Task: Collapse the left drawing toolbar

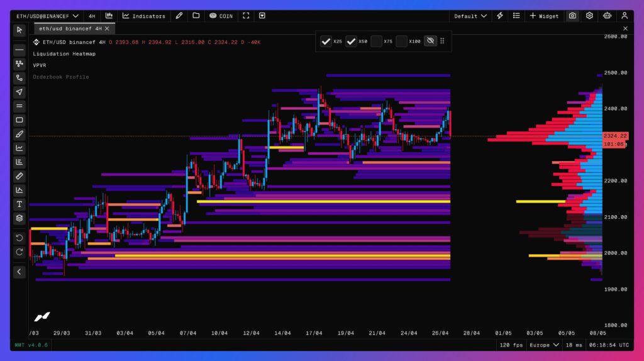Action: 19,272
